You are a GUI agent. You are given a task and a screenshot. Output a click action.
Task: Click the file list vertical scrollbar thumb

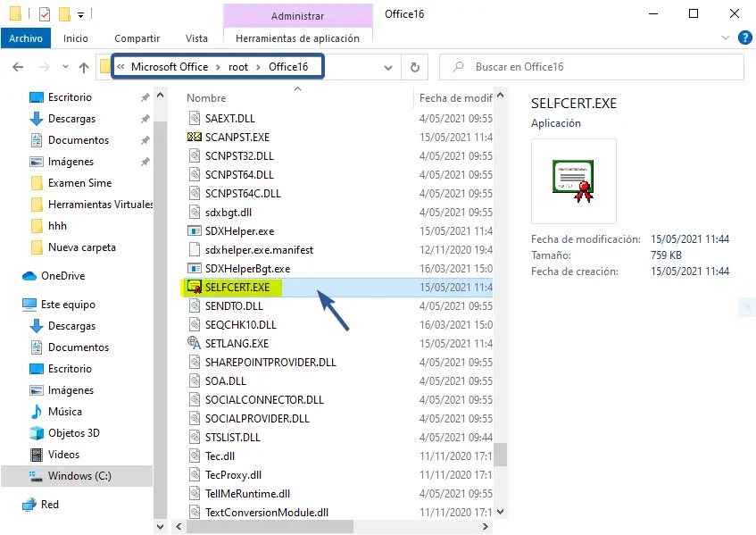coord(501,455)
